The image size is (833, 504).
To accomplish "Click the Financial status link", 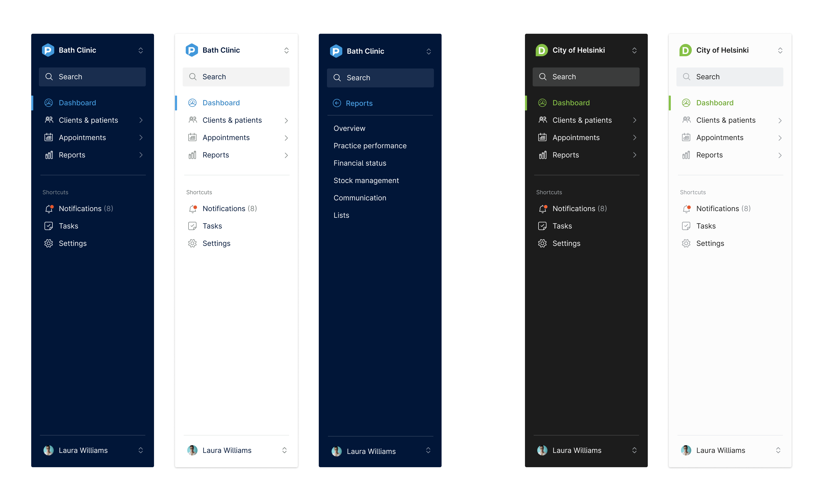I will 359,163.
